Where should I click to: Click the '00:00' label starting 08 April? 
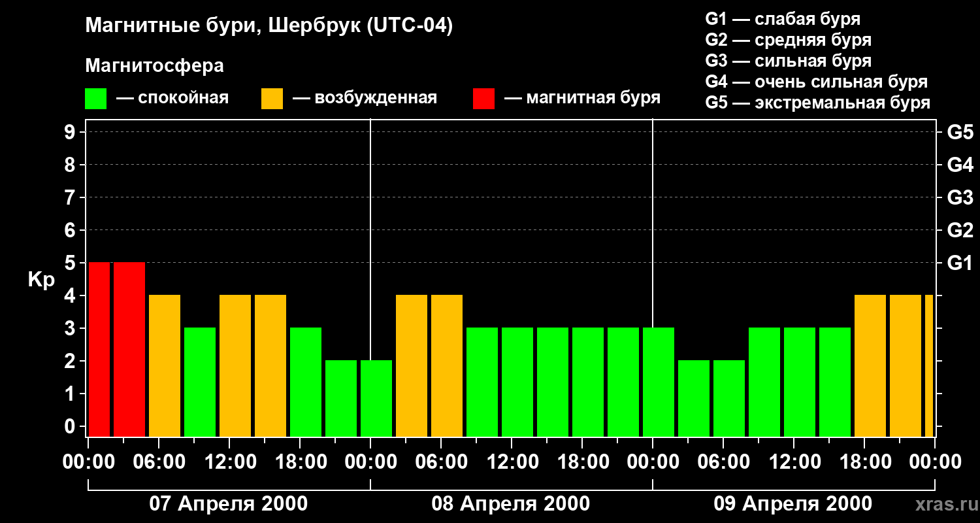tap(370, 462)
